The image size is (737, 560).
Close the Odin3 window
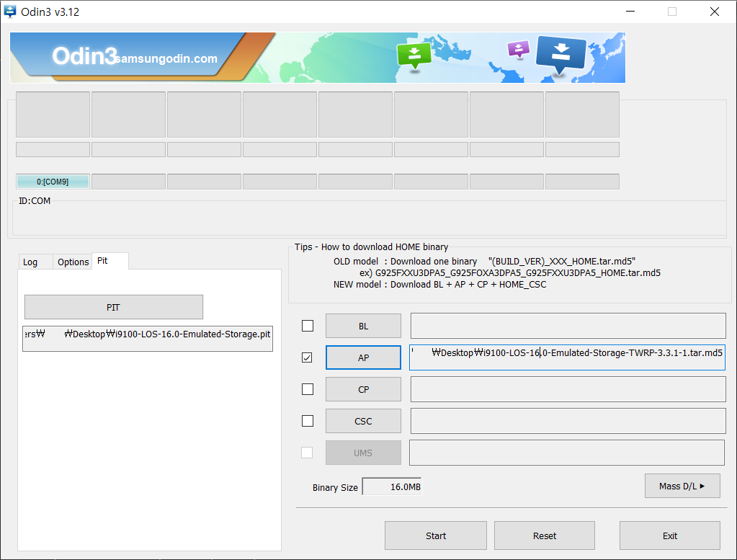click(x=715, y=12)
